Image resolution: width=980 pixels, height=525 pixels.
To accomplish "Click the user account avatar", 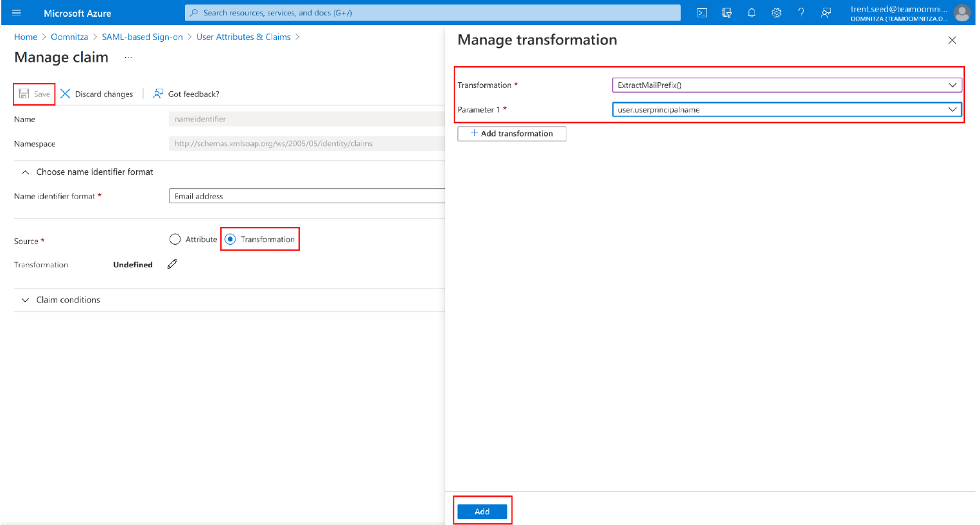I will click(961, 13).
